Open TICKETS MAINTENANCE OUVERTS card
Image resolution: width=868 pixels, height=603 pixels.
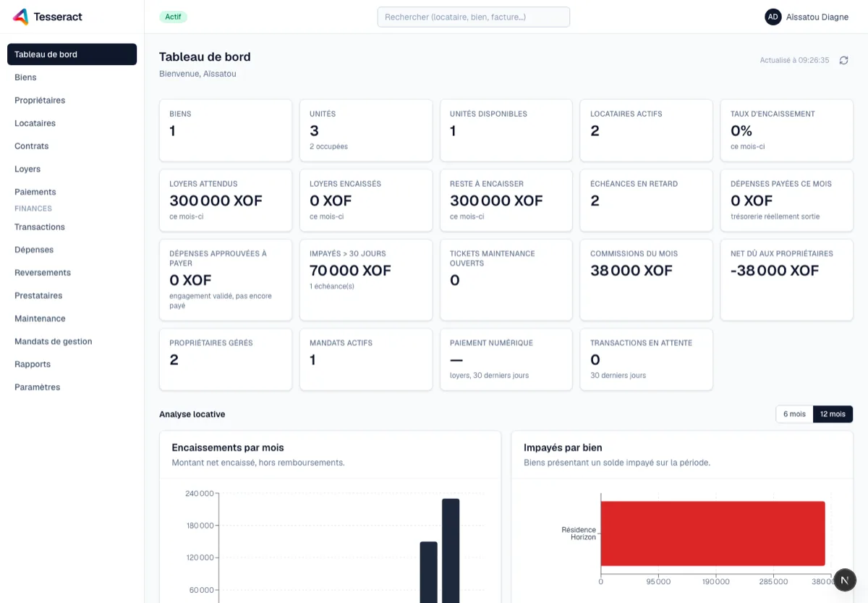[506, 280]
